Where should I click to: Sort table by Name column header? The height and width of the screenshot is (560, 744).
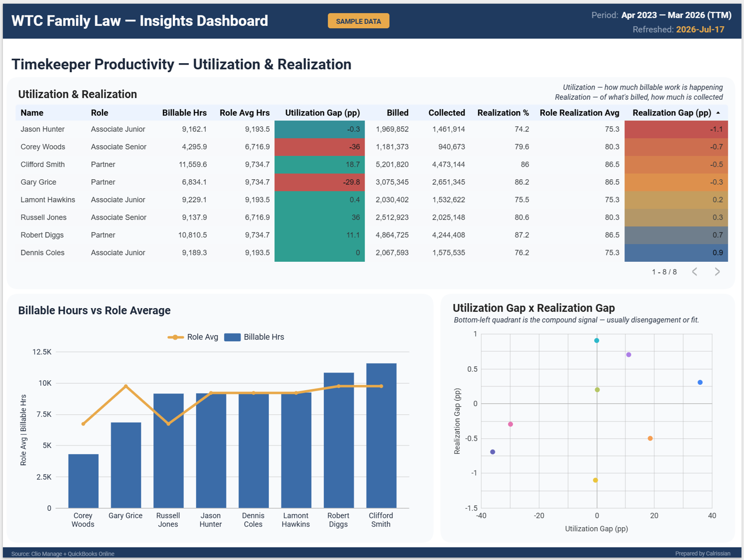point(32,113)
